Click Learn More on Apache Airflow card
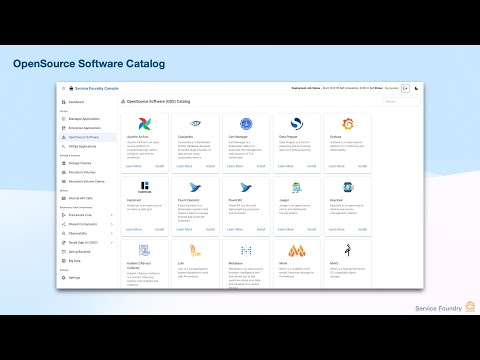480x360 pixels. pyautogui.click(x=134, y=166)
